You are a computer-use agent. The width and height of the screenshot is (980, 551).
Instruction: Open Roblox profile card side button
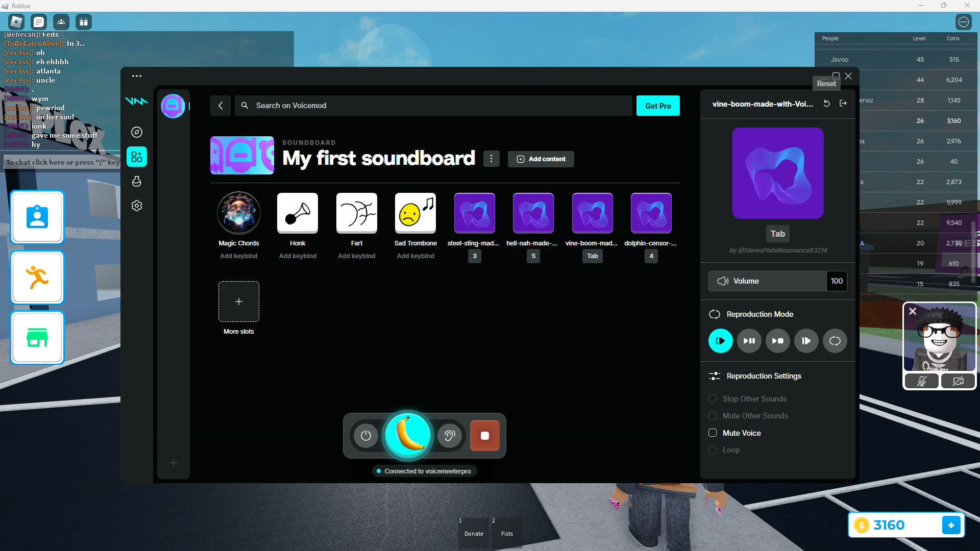[37, 217]
